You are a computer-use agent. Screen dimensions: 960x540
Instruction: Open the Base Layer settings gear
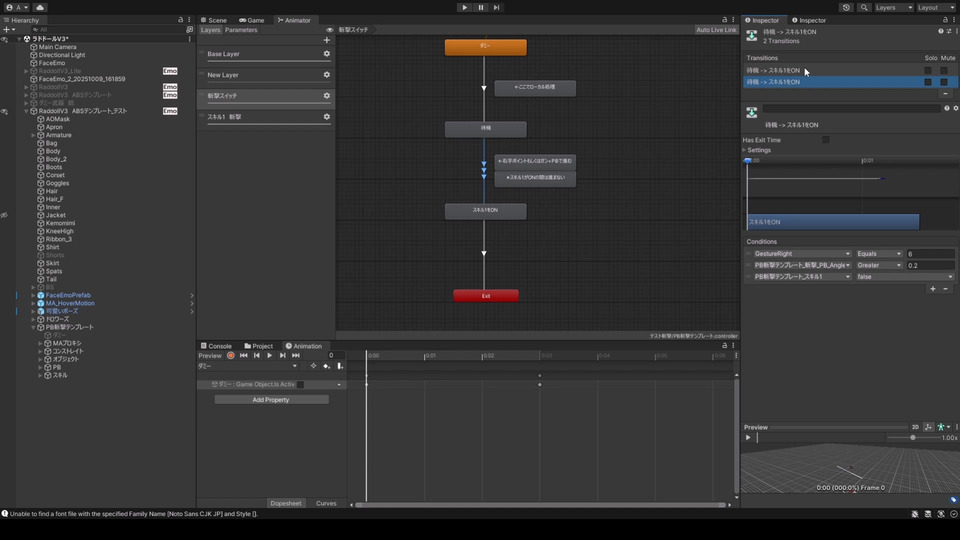(x=326, y=54)
